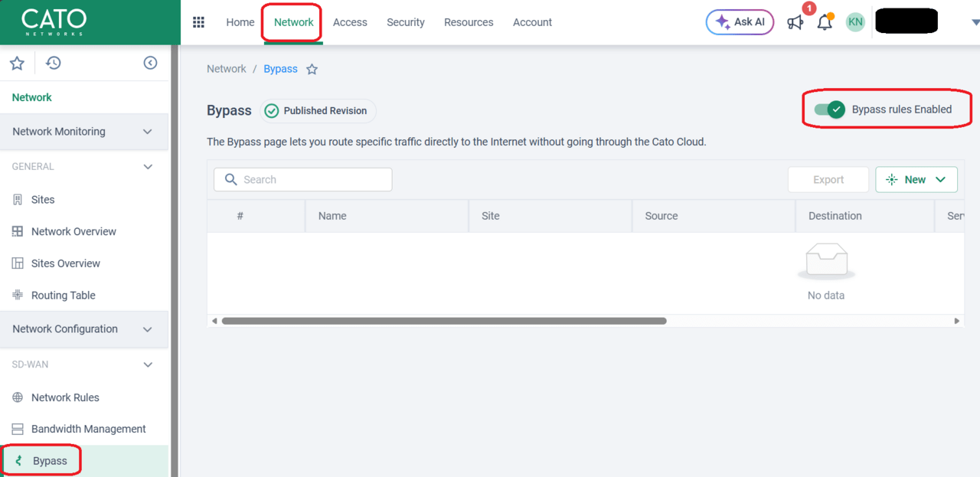The width and height of the screenshot is (980, 477).
Task: Collapse the Network Monitoring section
Action: tap(148, 132)
